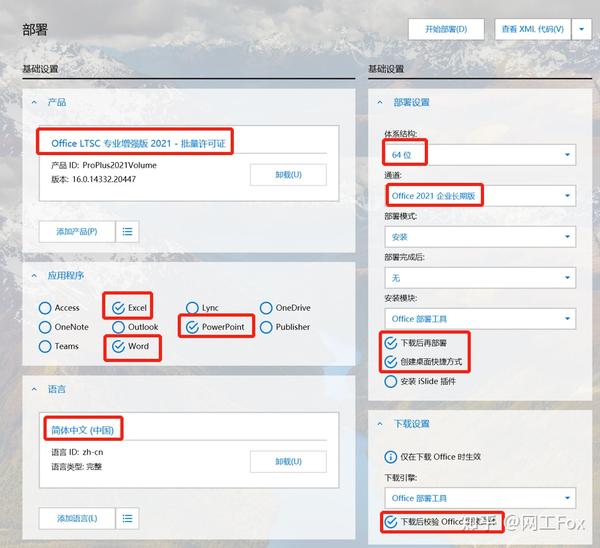This screenshot has height=548, width=600.
Task: Collapse the 语言 section
Action: point(34,389)
